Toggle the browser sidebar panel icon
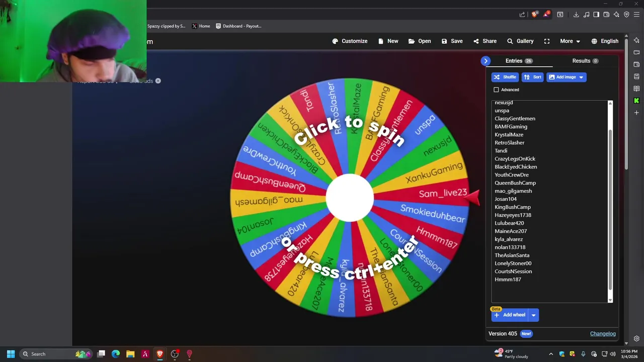 (596, 15)
